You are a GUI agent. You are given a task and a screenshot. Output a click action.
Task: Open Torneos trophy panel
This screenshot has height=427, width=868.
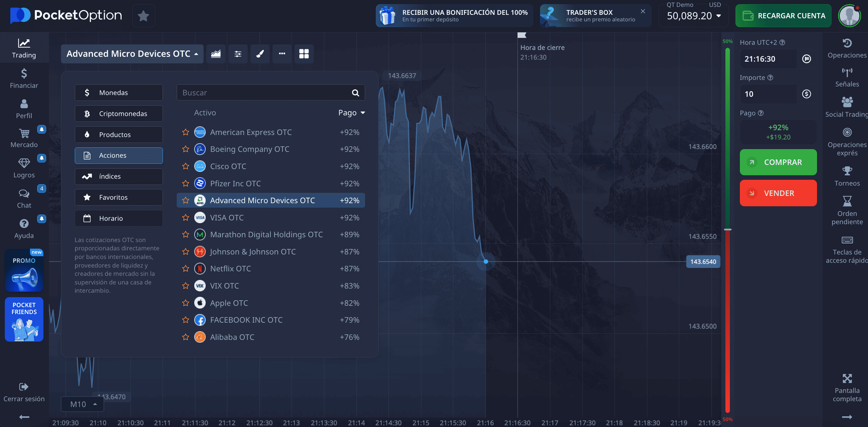point(847,176)
